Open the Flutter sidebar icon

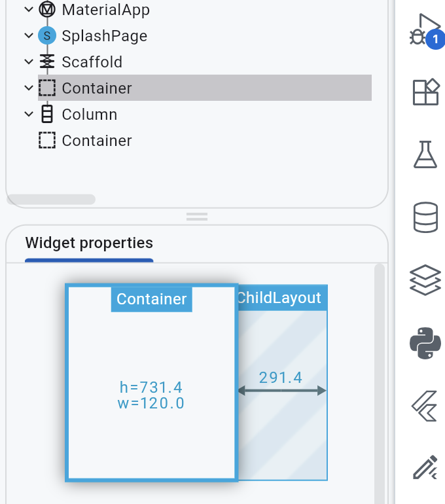(425, 406)
